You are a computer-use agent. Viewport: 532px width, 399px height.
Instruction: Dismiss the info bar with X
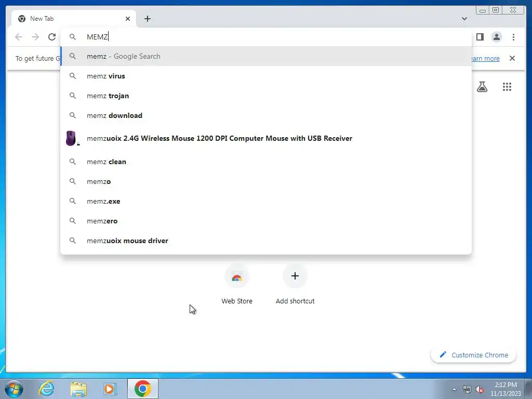pyautogui.click(x=512, y=58)
